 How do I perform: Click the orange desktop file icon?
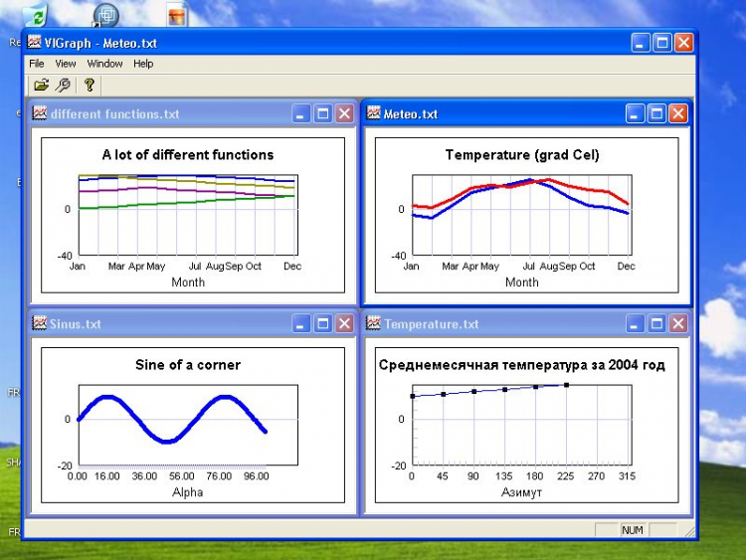[x=176, y=15]
